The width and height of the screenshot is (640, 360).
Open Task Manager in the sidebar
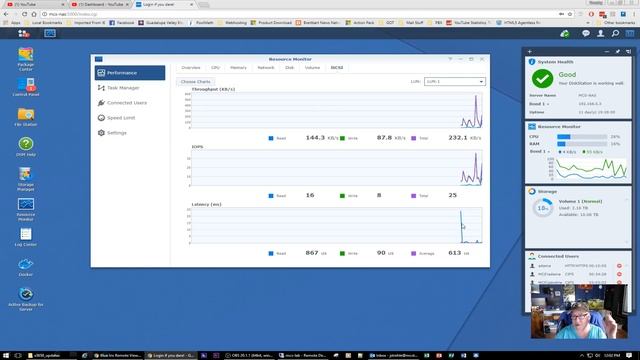[x=130, y=88]
